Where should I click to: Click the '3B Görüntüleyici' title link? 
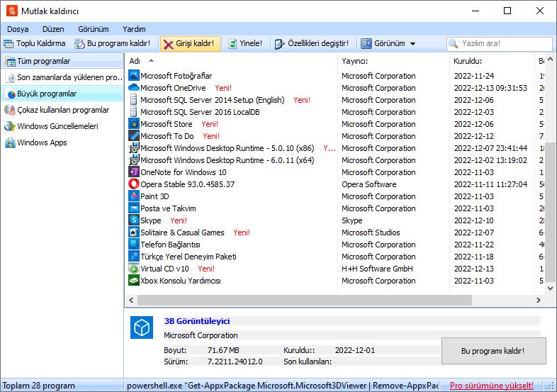(x=197, y=321)
